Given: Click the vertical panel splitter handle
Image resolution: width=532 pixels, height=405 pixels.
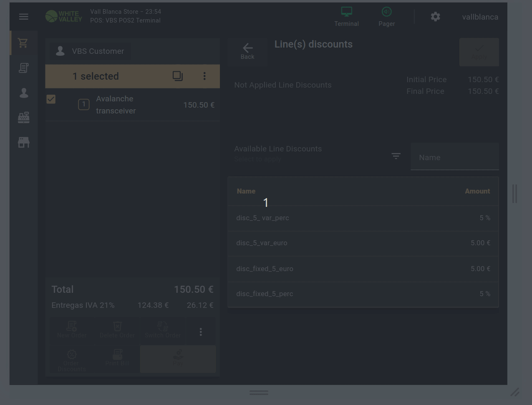Looking at the screenshot, I should 515,194.
